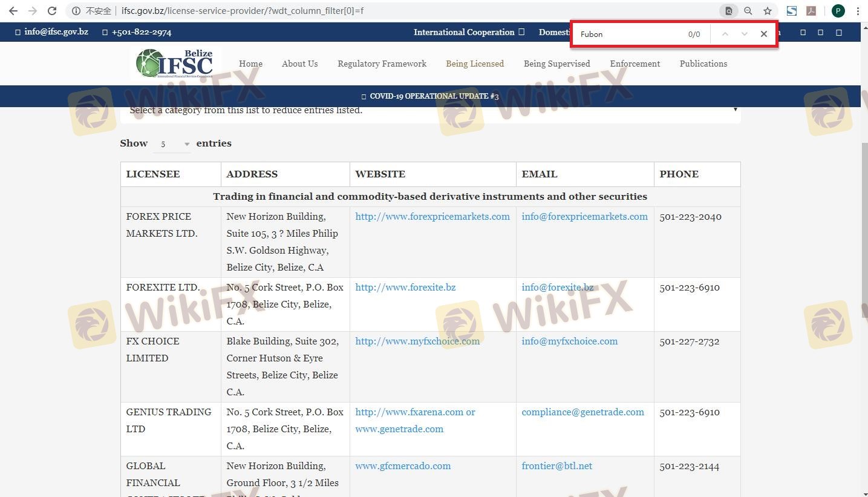Click the browser back arrow

(x=13, y=11)
